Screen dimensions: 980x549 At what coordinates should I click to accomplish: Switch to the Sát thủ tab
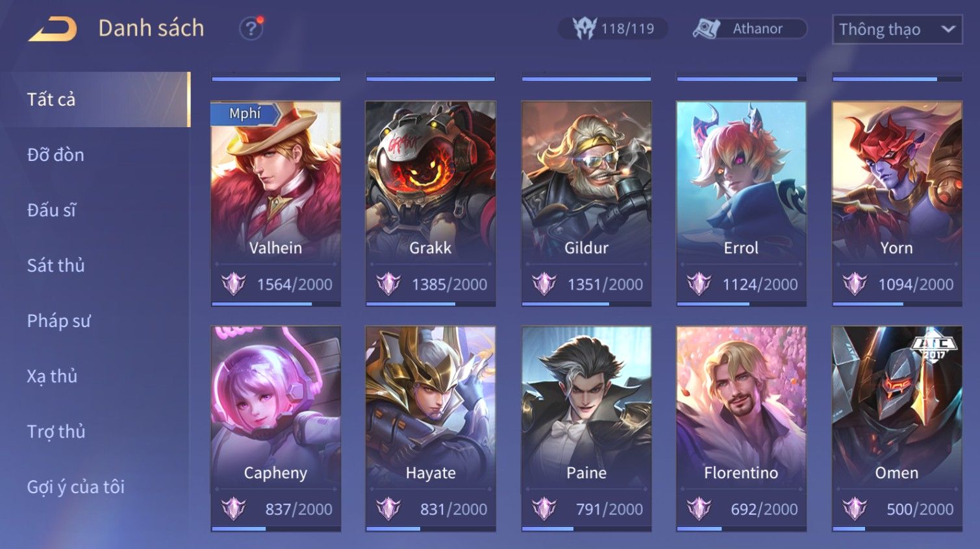pyautogui.click(x=56, y=265)
